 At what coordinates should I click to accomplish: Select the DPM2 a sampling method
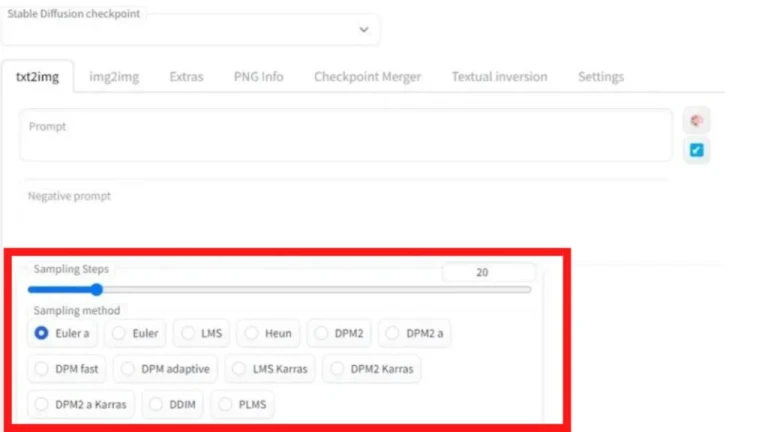(414, 333)
